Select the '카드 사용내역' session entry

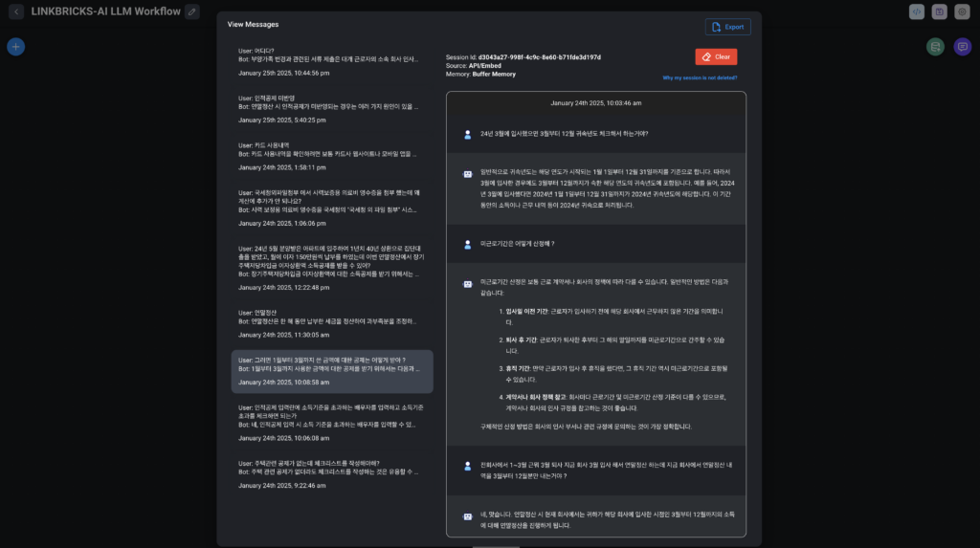[330, 155]
